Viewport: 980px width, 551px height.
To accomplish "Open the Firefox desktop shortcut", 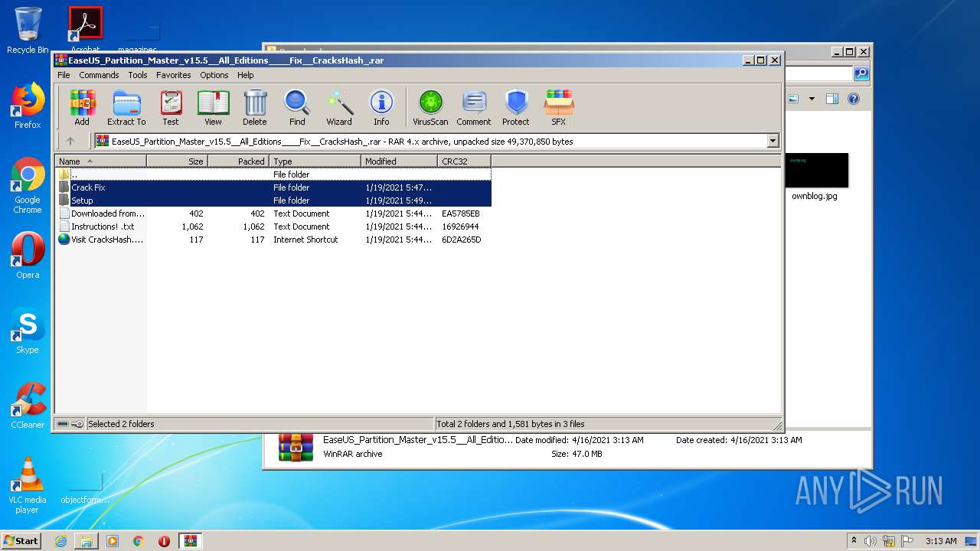I will (28, 106).
